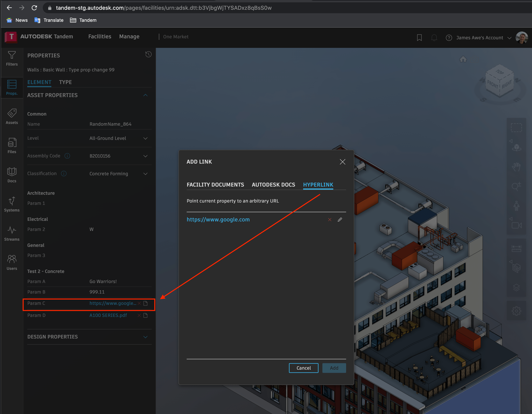Open the Docs panel in sidebar
This screenshot has width=532, height=414.
[x=12, y=175]
